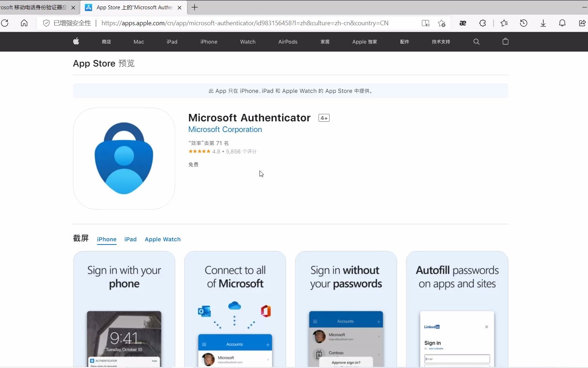Open Apple site search magnifier icon
Viewport: 588px width, 368px height.
[476, 42]
